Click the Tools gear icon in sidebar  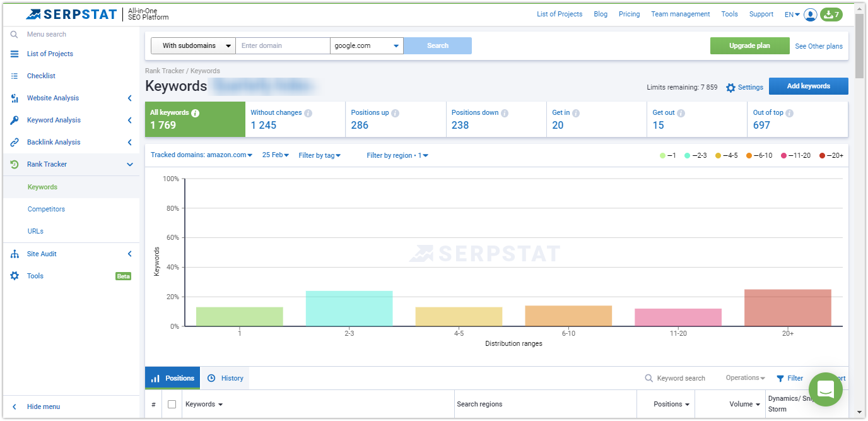pyautogui.click(x=15, y=276)
